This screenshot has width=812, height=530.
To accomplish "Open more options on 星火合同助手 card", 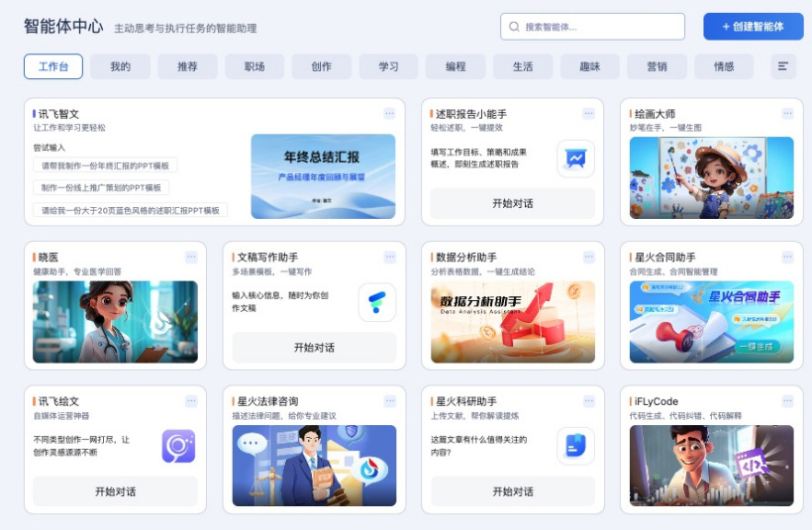I will 787,257.
